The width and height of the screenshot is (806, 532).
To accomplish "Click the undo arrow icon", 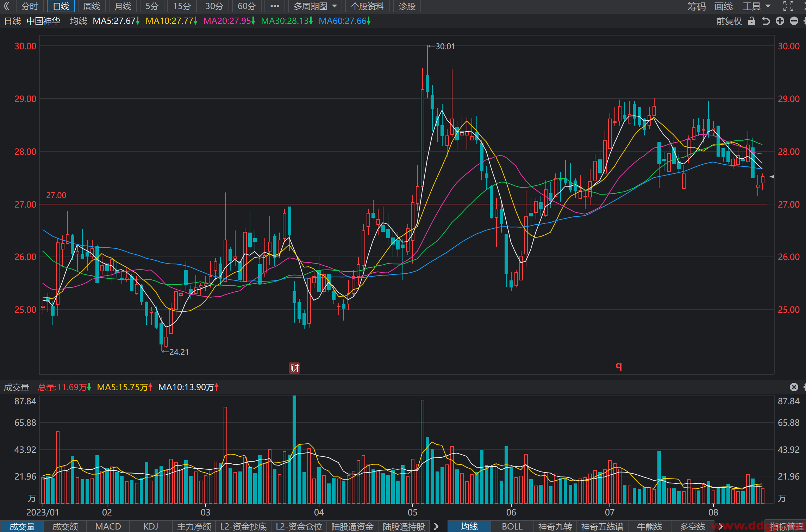I will click(766, 21).
